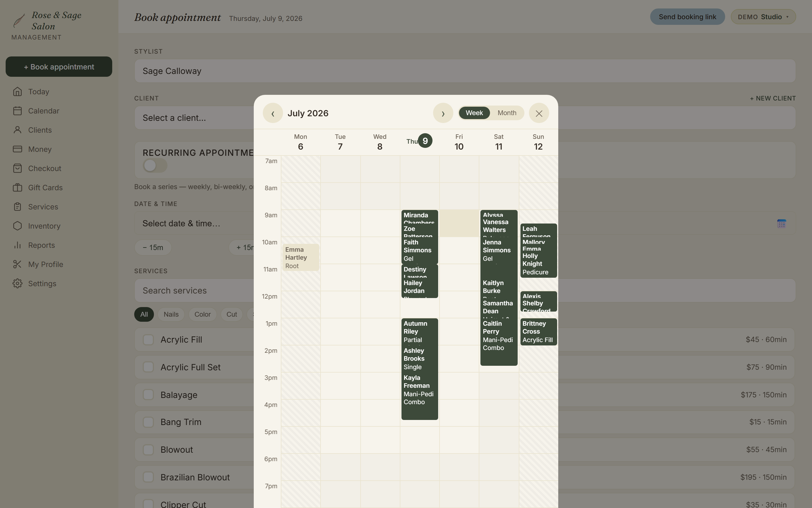Click the + NEW CLIENT link

(x=773, y=98)
